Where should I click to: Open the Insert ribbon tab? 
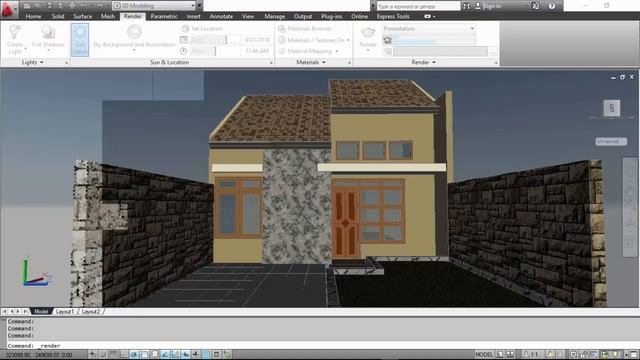coord(193,16)
